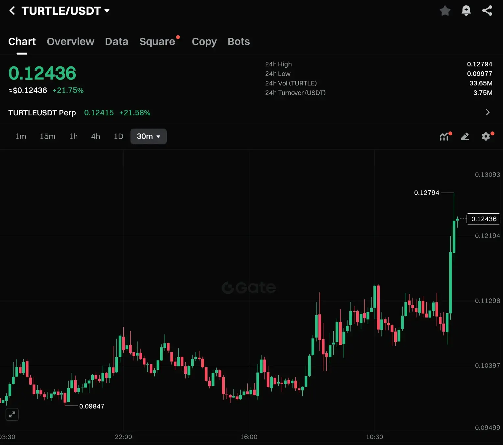The image size is (504, 445).
Task: Switch to the Overview tab
Action: [x=70, y=41]
